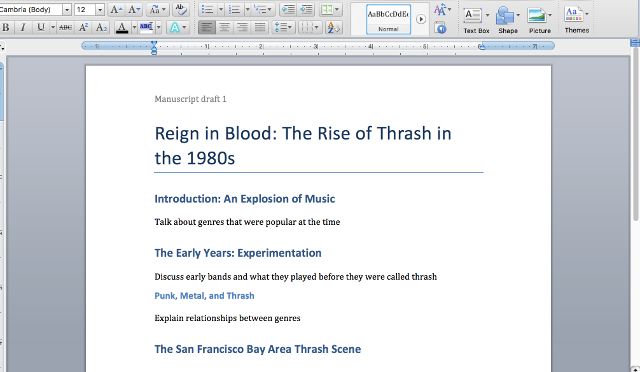Image resolution: width=640 pixels, height=372 pixels.
Task: Open Change Case options
Action: (157, 9)
